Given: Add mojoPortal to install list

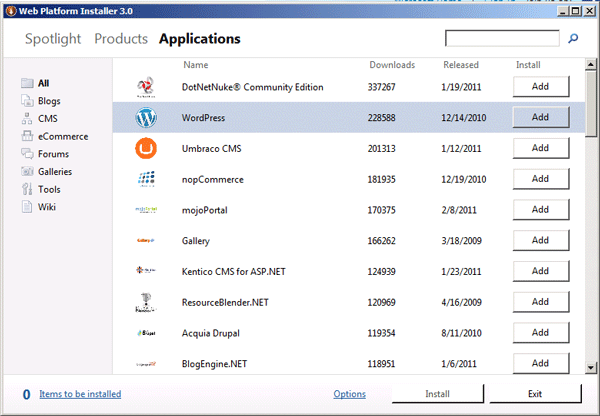Looking at the screenshot, I should click(541, 209).
